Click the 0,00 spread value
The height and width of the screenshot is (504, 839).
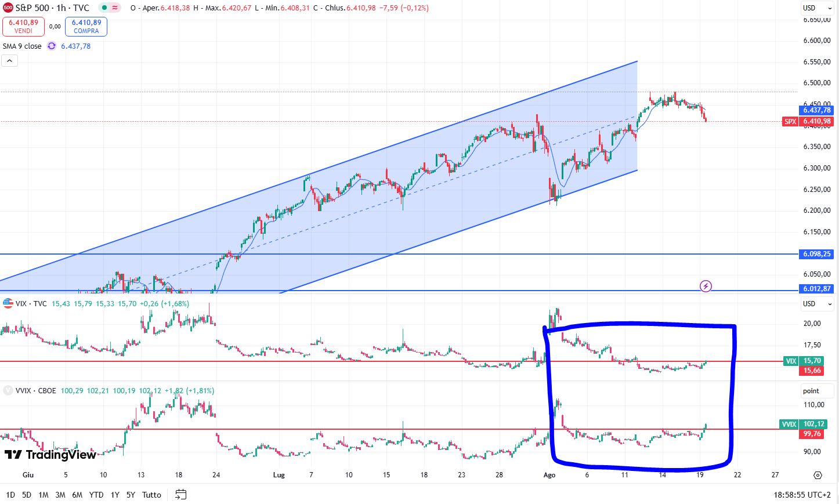(x=55, y=27)
